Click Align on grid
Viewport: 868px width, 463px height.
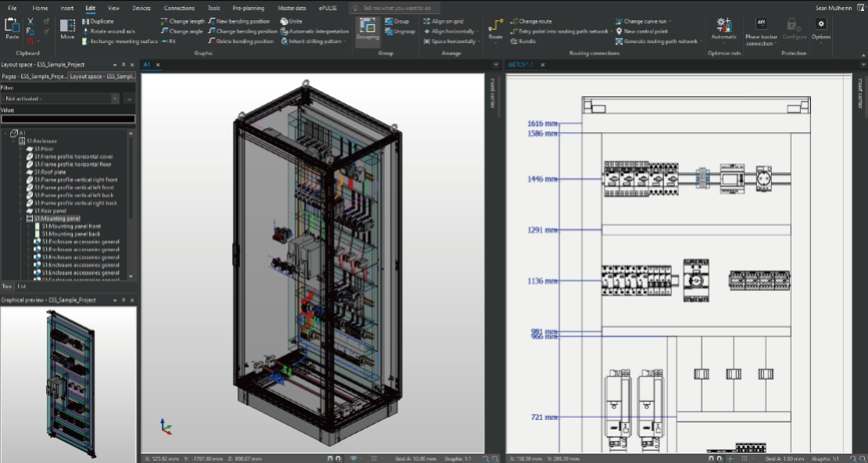(x=443, y=21)
